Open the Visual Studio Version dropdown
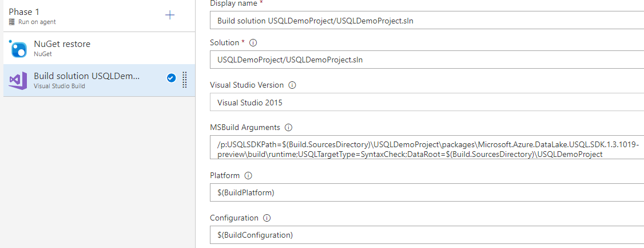Screen dimensions: 644x248 427,103
